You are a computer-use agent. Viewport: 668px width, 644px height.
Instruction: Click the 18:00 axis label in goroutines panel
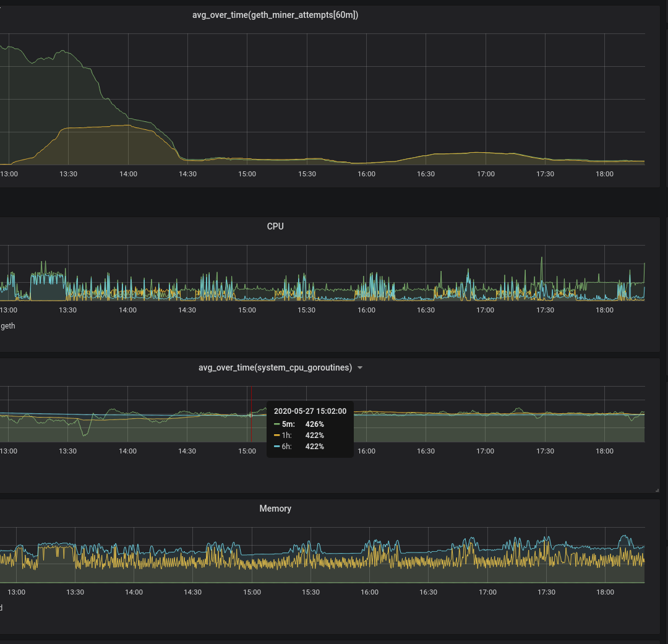pyautogui.click(x=604, y=451)
